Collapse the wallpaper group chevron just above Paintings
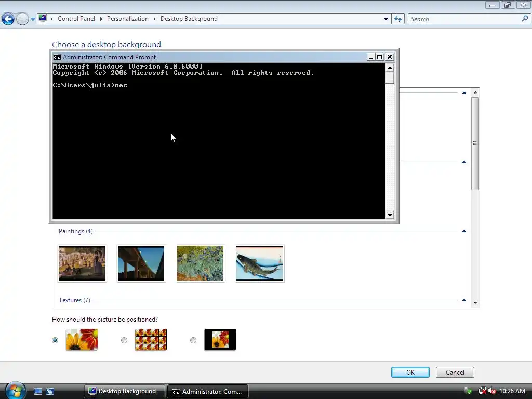Viewport: 532px width, 399px height. [x=464, y=162]
